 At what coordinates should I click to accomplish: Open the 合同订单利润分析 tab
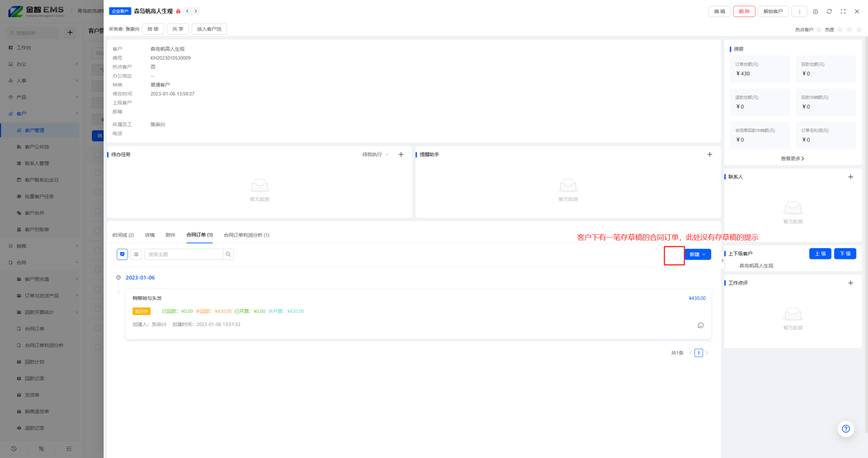[246, 235]
